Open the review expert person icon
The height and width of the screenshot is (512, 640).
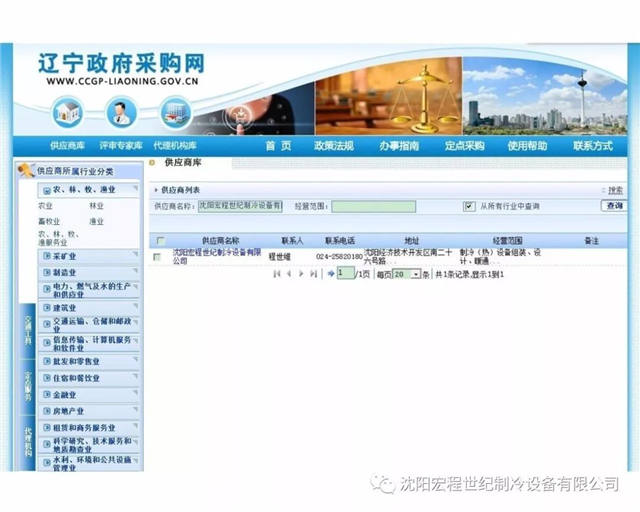coord(121,111)
